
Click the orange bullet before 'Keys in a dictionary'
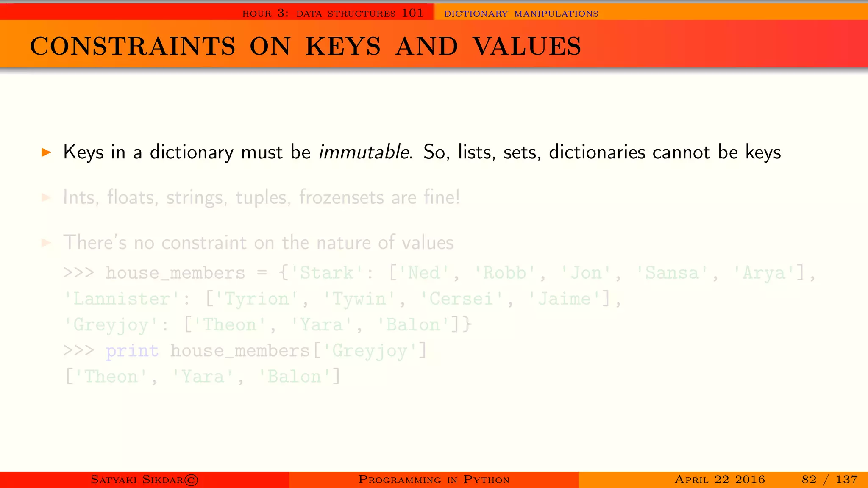point(46,152)
